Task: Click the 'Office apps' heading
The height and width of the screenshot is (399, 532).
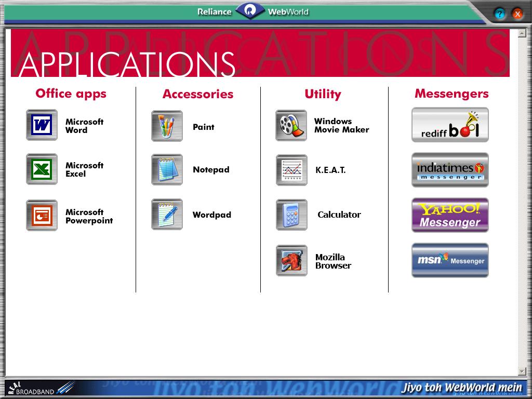Action: [x=71, y=94]
